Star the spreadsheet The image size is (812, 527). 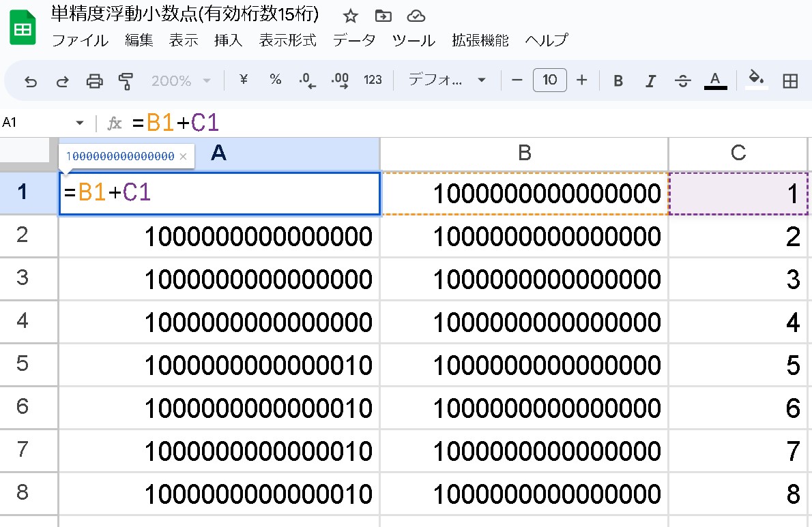pos(349,15)
